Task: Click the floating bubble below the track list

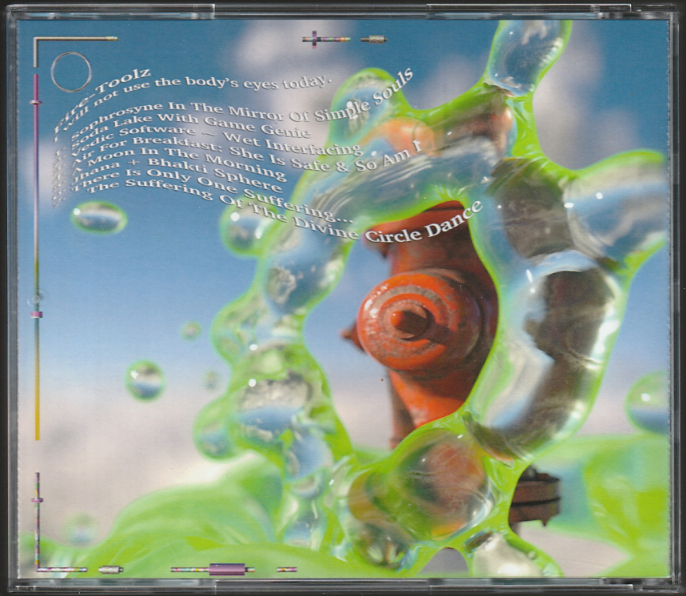Action: [99, 217]
